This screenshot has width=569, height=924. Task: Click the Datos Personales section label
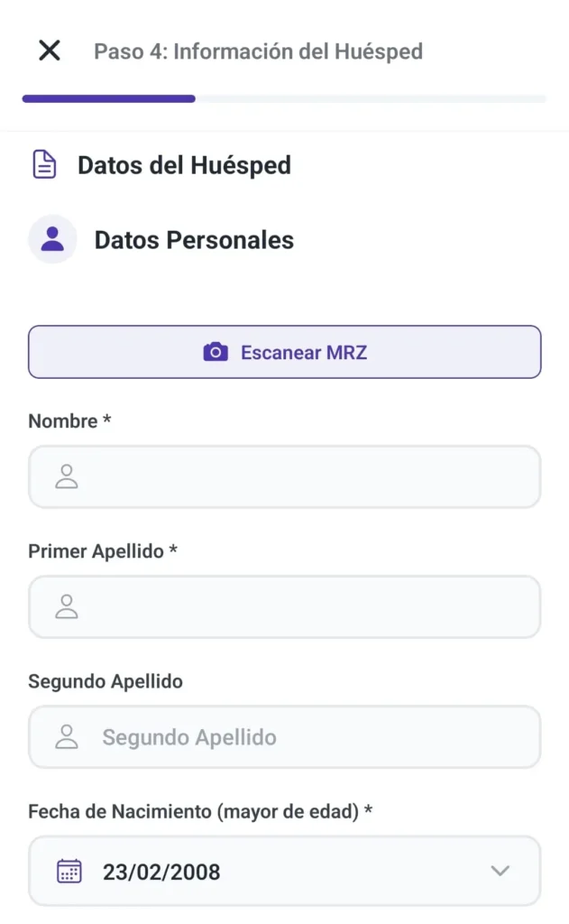[193, 239]
